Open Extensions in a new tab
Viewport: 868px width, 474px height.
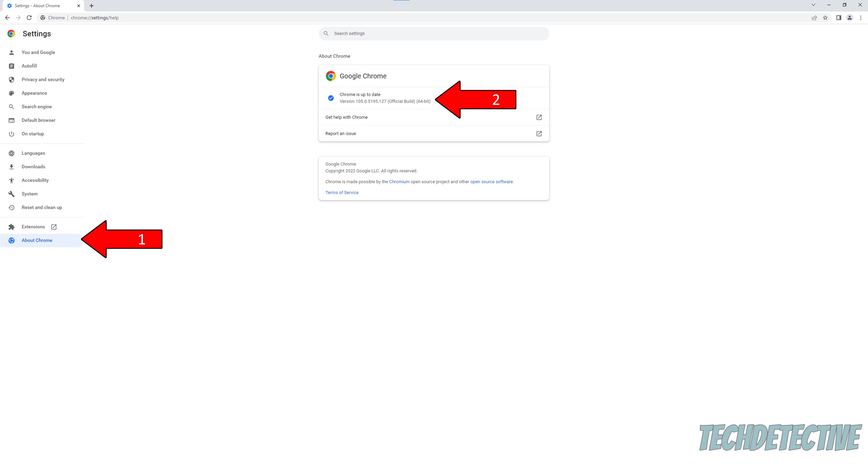coord(33,227)
